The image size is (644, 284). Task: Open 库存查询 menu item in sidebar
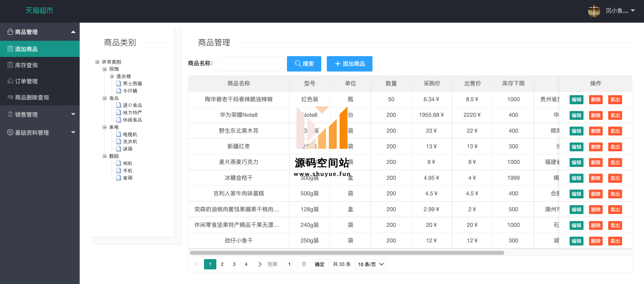coord(40,65)
